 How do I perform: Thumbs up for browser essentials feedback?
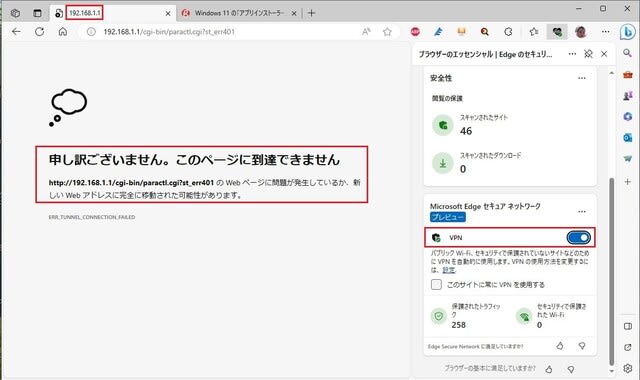[x=549, y=369]
